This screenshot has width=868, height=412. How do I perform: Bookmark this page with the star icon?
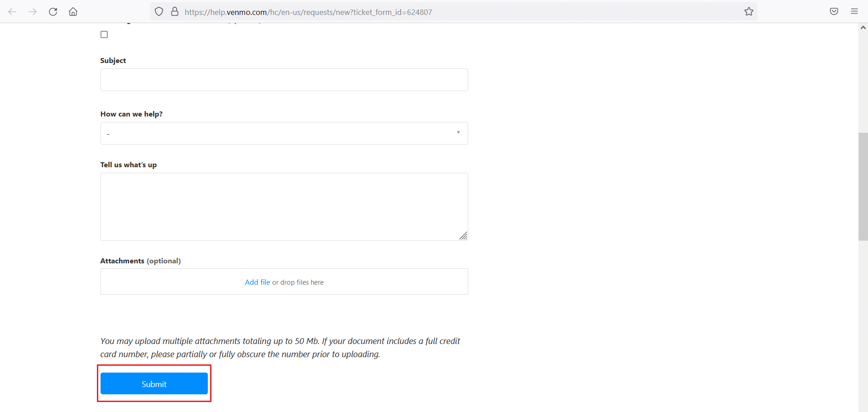click(748, 11)
